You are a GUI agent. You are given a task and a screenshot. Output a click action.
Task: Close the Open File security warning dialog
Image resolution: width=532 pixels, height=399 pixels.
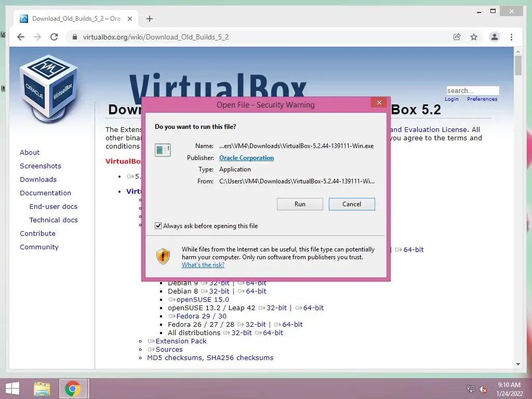point(379,102)
